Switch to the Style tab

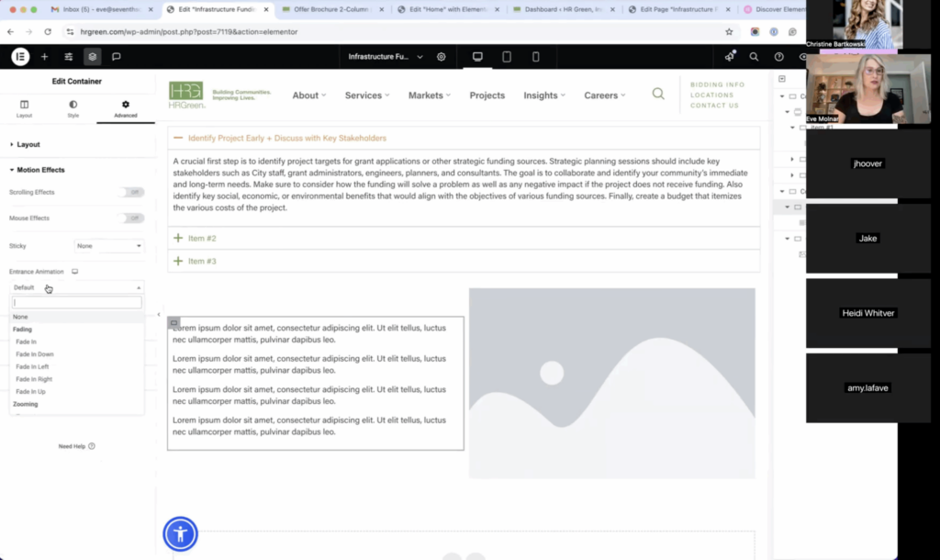pos(73,108)
